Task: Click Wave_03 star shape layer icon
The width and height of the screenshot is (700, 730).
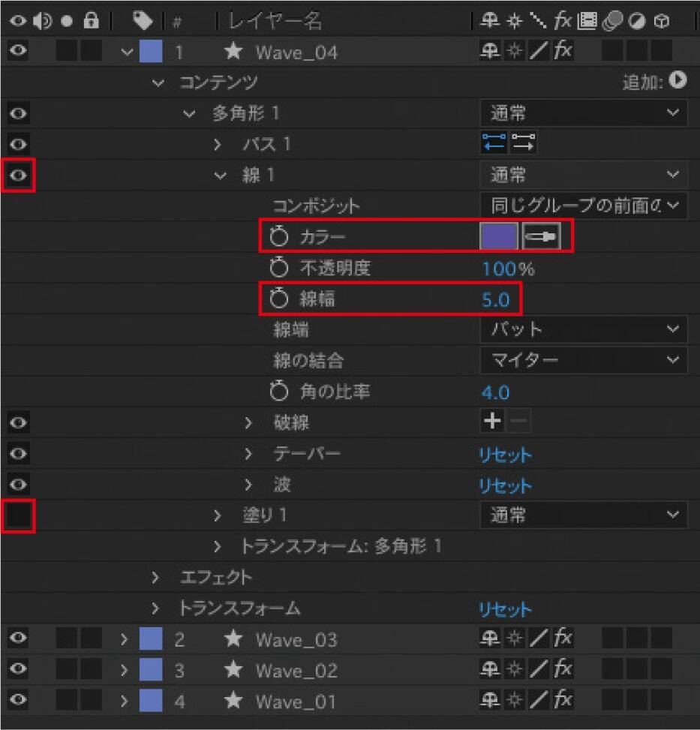Action: pyautogui.click(x=233, y=638)
